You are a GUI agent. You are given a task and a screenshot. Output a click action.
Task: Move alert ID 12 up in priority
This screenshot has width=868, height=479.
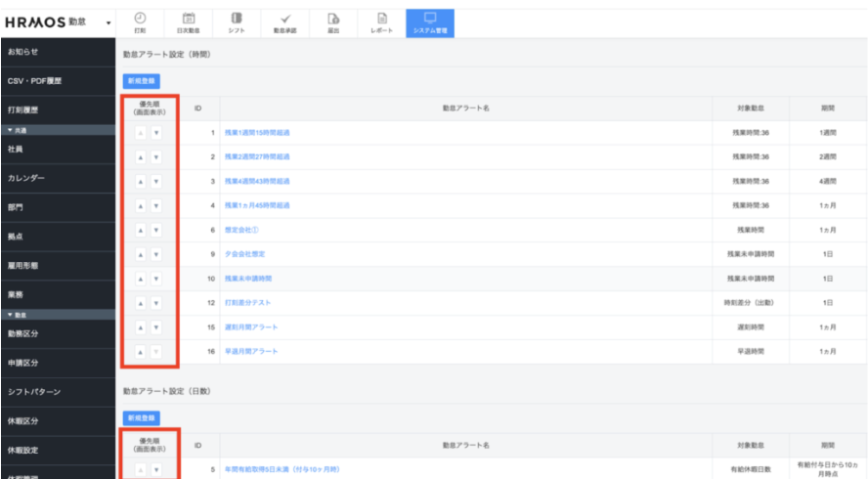pos(141,303)
